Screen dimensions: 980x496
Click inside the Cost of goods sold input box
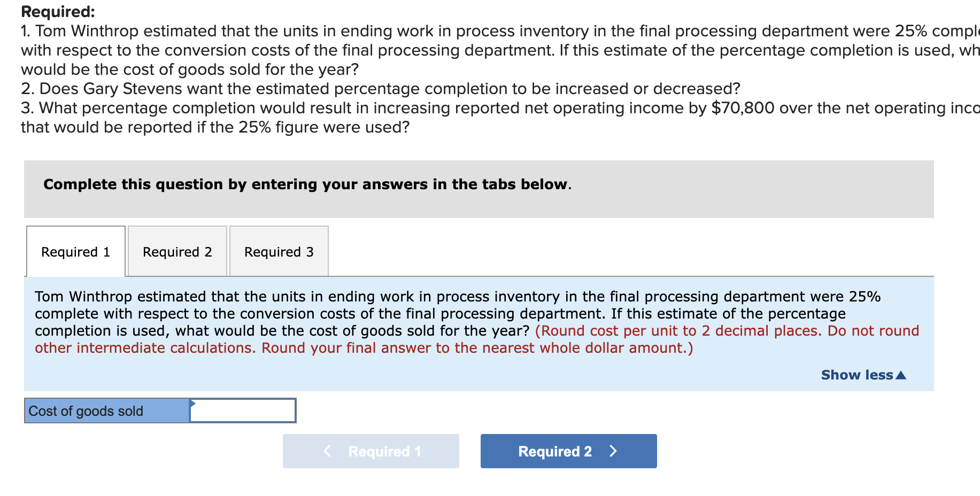coord(243,410)
